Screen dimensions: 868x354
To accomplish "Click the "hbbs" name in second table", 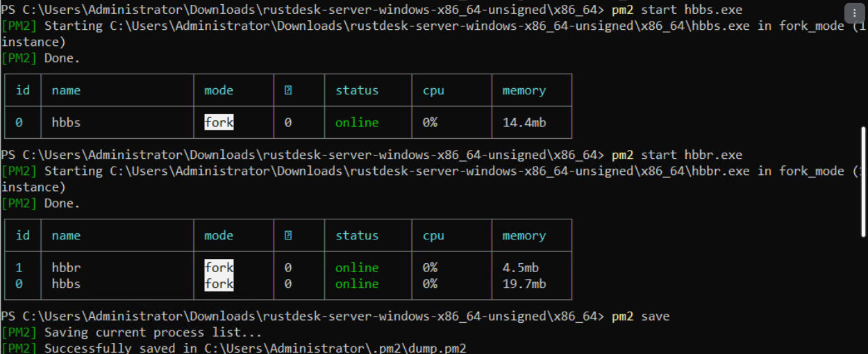I will pyautogui.click(x=66, y=284).
